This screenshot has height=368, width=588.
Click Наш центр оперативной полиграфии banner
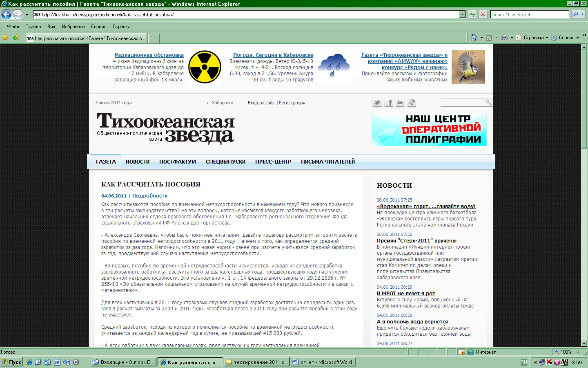pyautogui.click(x=429, y=129)
